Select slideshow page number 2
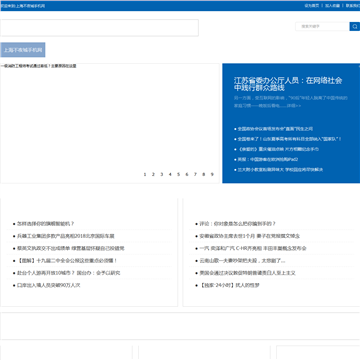The image size is (360, 360). tap(153, 174)
